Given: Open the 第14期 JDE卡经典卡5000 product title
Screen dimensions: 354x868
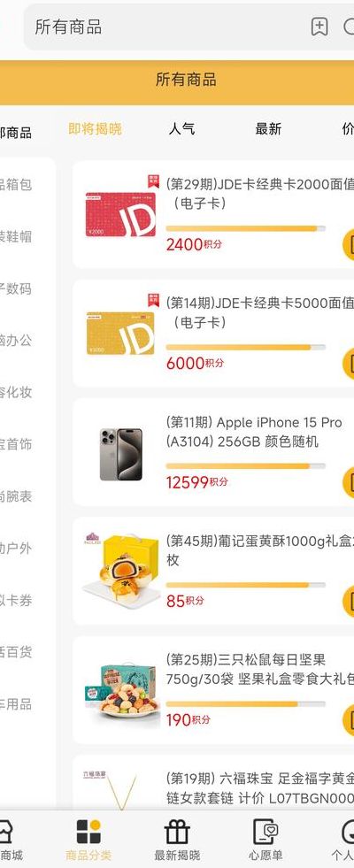Looking at the screenshot, I should (259, 312).
